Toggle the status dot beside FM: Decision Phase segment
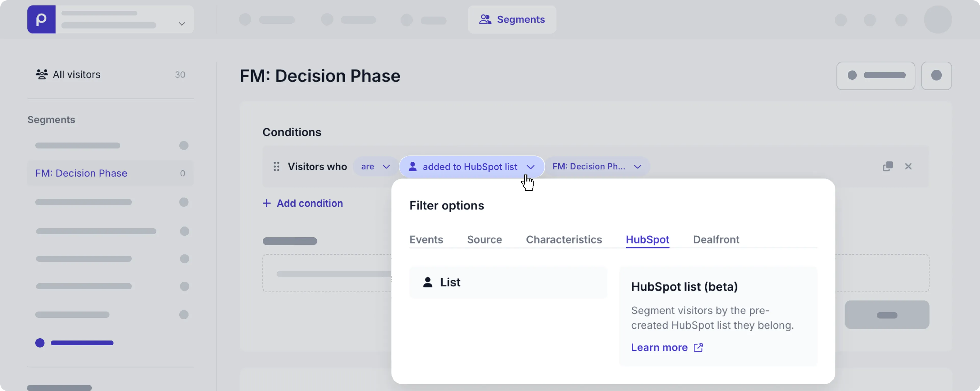This screenshot has height=391, width=980. pos(183,173)
